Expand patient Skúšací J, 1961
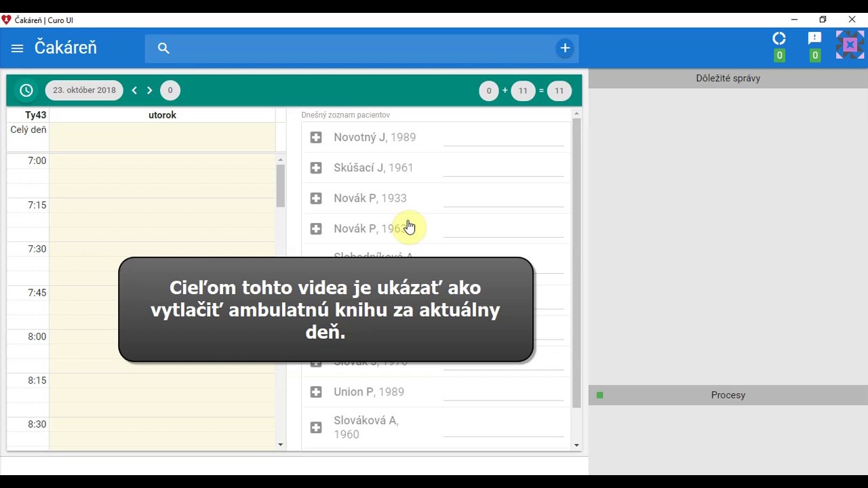 point(316,168)
